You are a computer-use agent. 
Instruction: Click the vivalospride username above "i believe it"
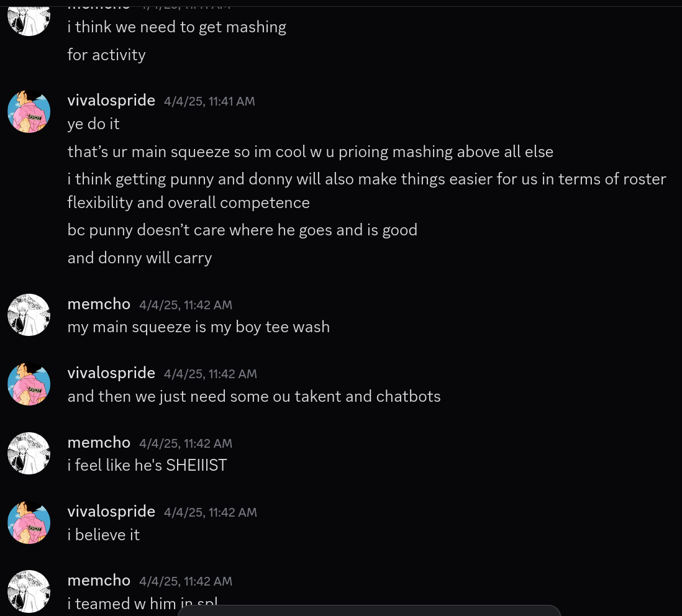point(111,511)
